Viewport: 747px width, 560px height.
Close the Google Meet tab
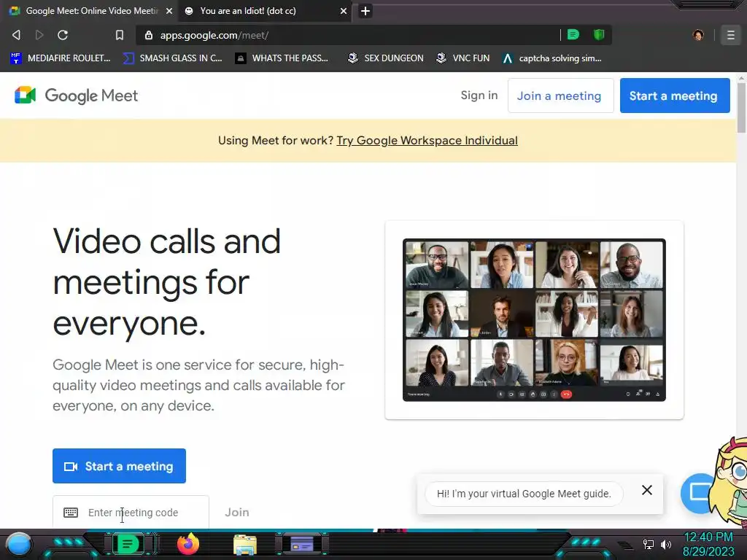(x=169, y=11)
